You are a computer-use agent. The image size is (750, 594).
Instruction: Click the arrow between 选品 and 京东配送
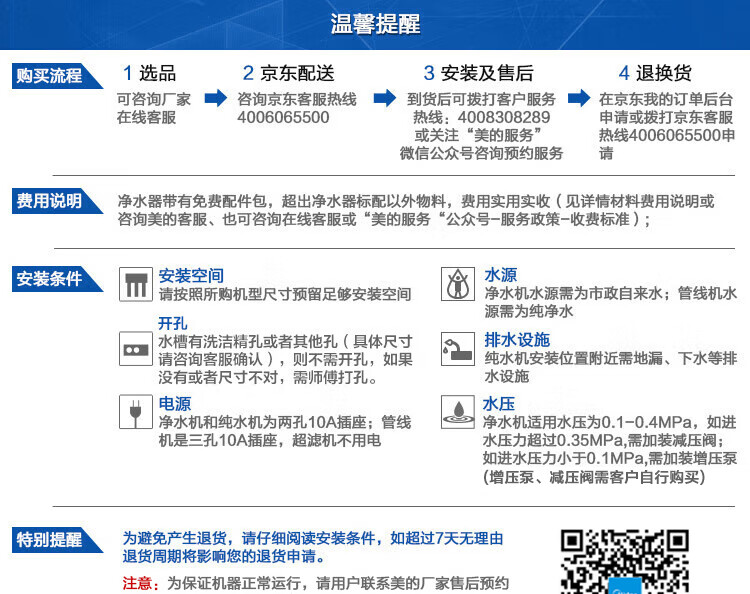point(216,98)
